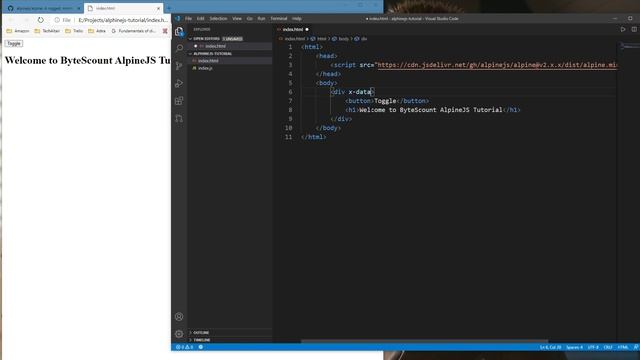The image size is (640, 360).
Task: Select the index.html browser tab
Action: click(122, 8)
